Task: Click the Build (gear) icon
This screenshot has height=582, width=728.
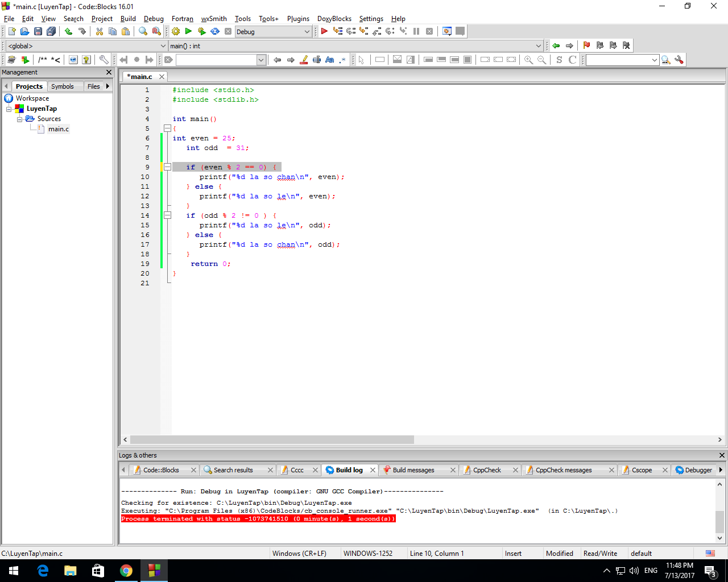Action: [175, 31]
